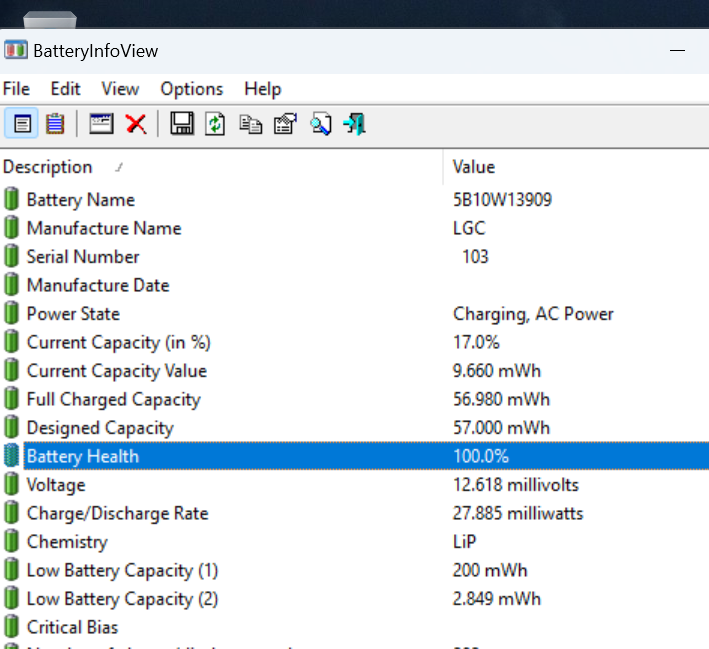Screen dimensions: 709x649
Task: Click the value 5B10W13909
Action: click(502, 199)
